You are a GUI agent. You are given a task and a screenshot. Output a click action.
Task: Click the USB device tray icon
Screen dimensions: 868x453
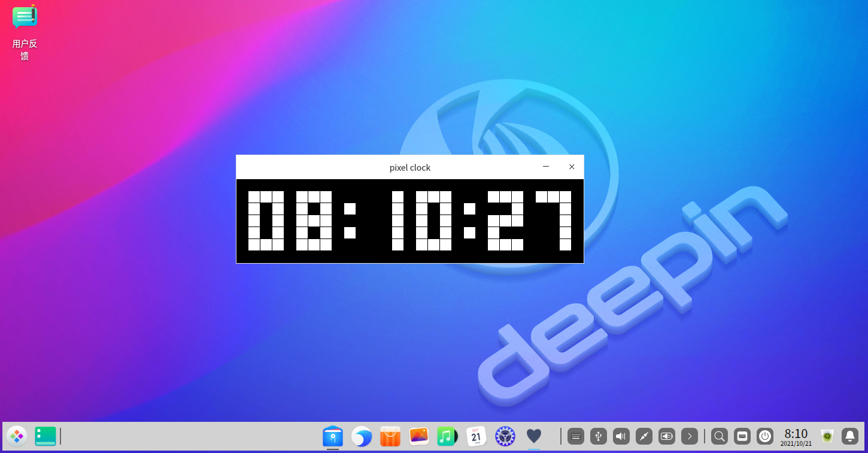click(599, 436)
